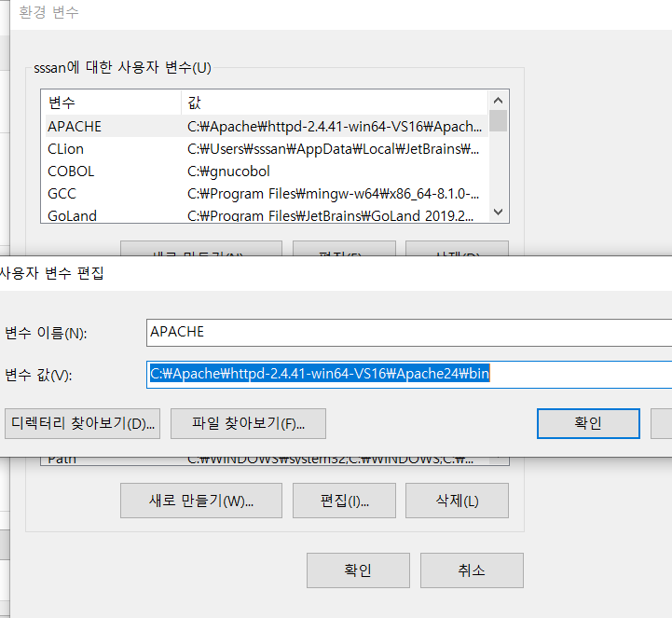
Task: Click the 디렉터리 찾아보기(D)... button
Action: 83,423
